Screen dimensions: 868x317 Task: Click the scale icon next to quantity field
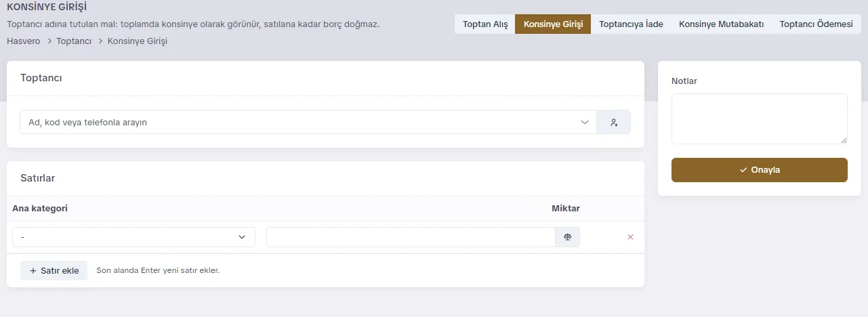tap(568, 237)
